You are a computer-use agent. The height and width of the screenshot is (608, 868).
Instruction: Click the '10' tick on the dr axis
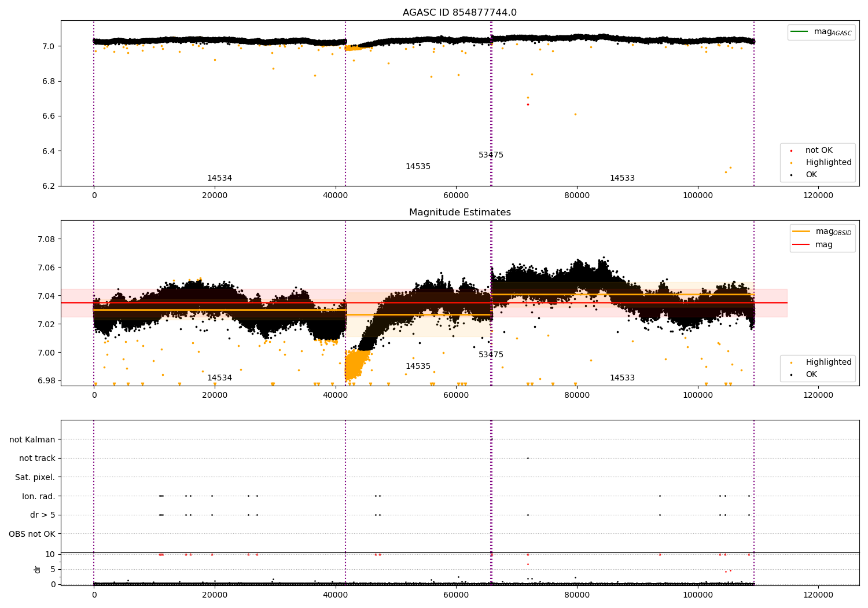(x=50, y=554)
